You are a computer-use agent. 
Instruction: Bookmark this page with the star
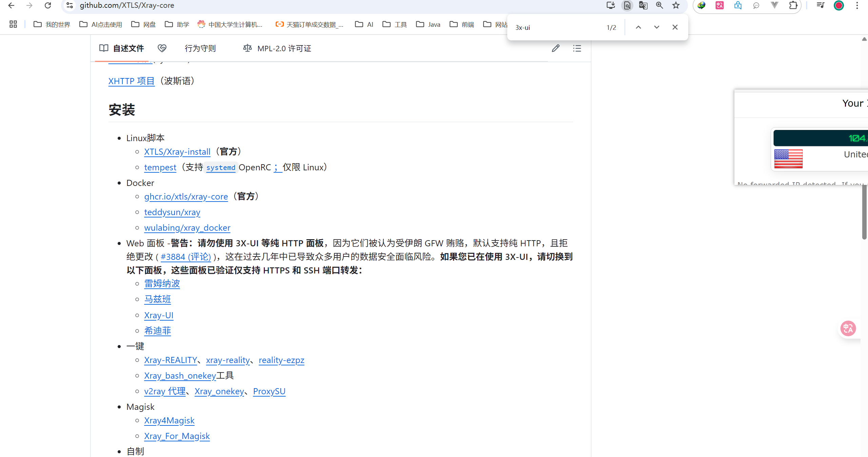676,5
